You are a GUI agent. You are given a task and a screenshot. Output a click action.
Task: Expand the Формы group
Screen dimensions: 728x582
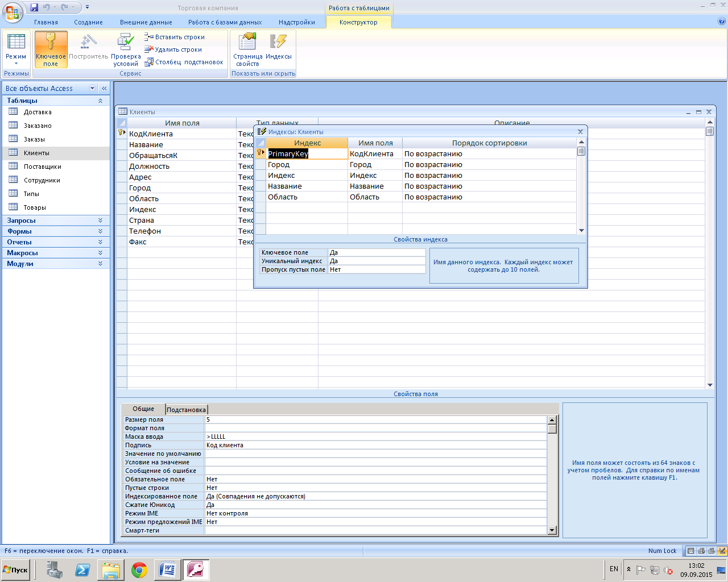[x=100, y=231]
